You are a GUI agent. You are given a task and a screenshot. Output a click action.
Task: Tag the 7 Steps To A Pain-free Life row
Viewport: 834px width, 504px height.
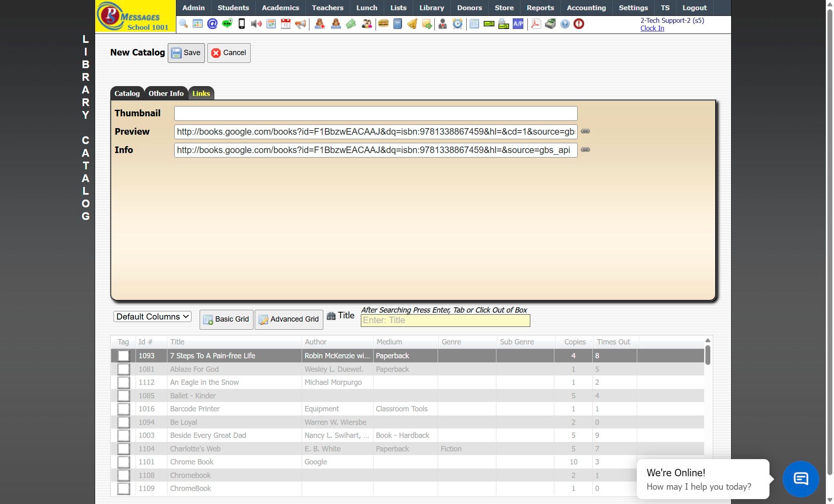tap(123, 356)
